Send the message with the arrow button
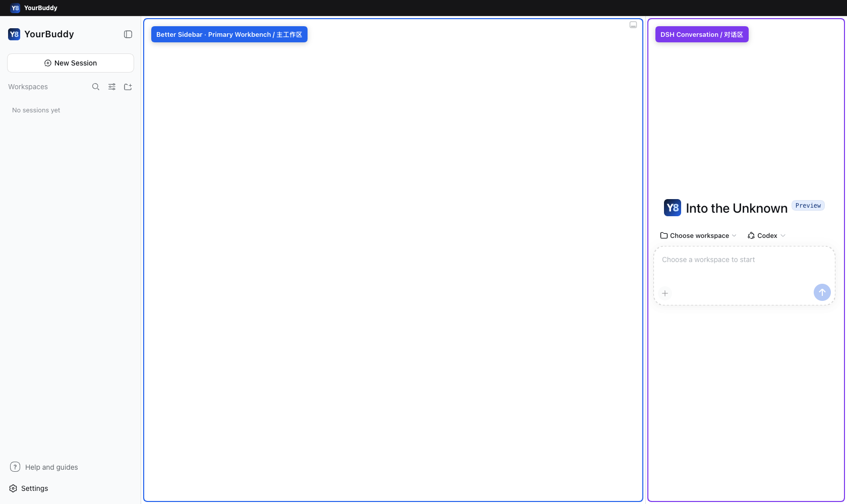 822,292
